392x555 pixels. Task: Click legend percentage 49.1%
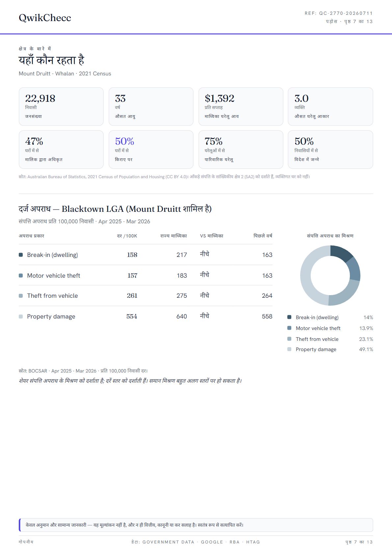(x=366, y=349)
